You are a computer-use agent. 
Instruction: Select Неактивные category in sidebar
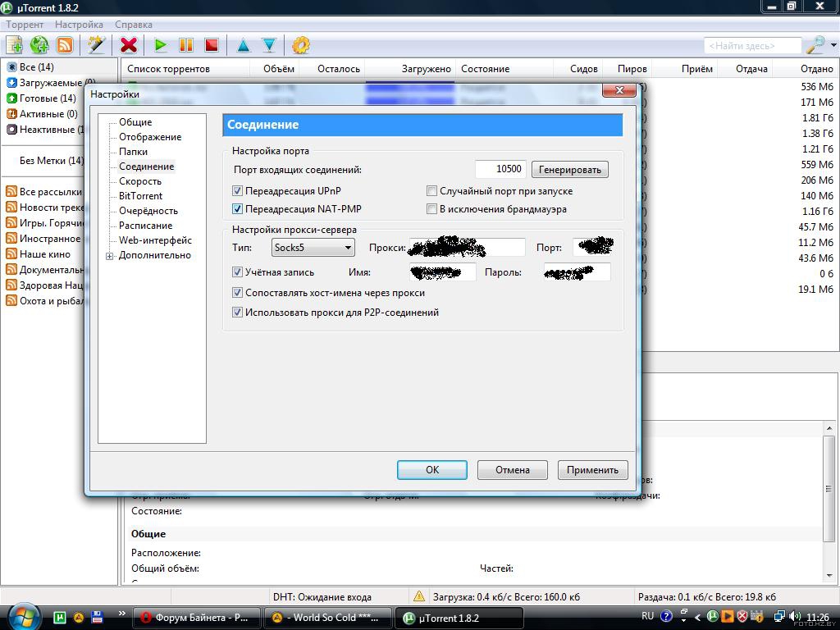coord(45,129)
